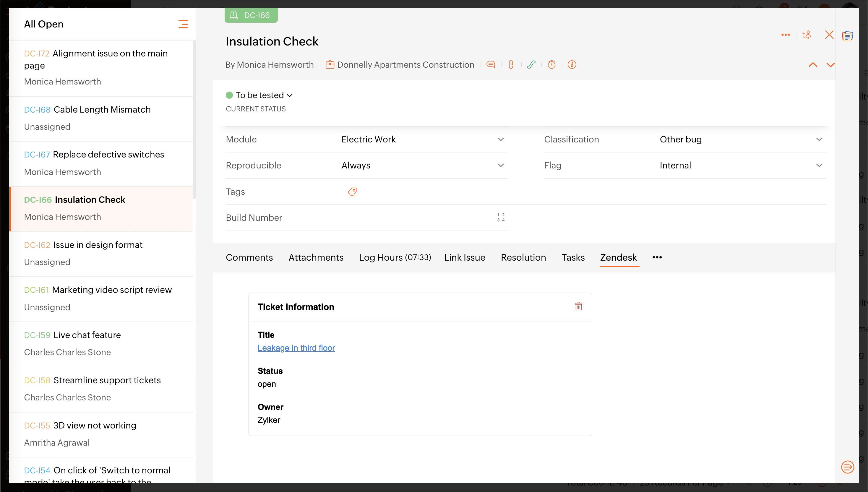The height and width of the screenshot is (492, 868).
Task: Switch to the Resolution tab
Action: pos(523,257)
